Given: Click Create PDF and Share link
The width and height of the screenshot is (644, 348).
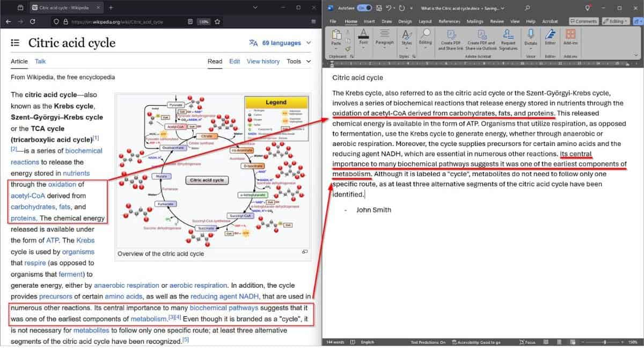Looking at the screenshot, I should coord(450,40).
